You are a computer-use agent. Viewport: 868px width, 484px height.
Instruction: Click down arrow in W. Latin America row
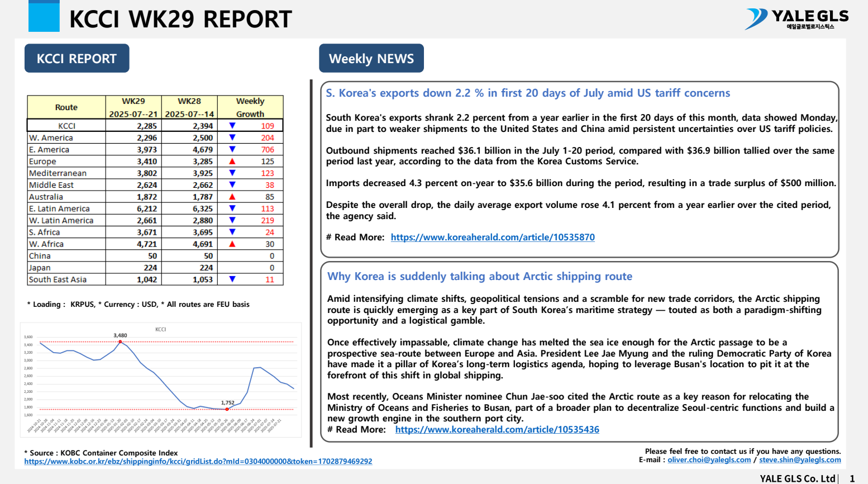pos(232,220)
